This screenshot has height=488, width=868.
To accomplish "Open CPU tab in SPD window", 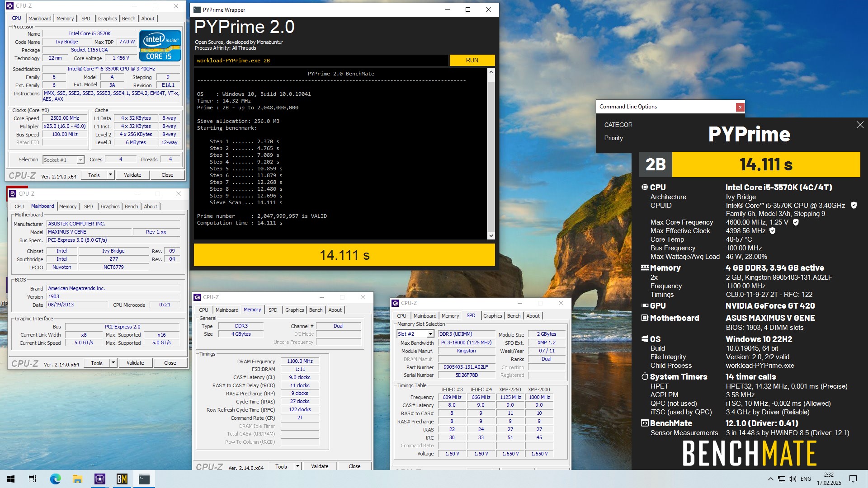I will coord(402,316).
